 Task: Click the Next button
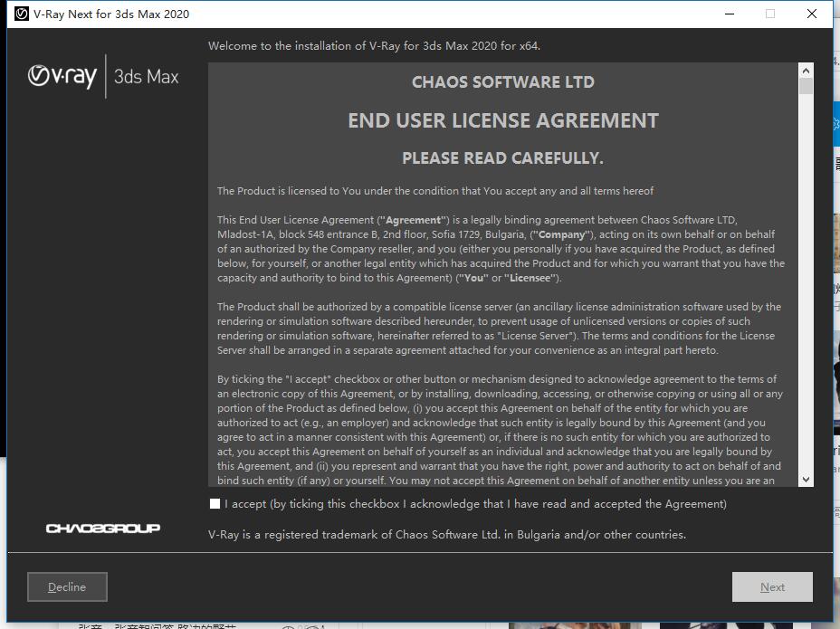772,586
